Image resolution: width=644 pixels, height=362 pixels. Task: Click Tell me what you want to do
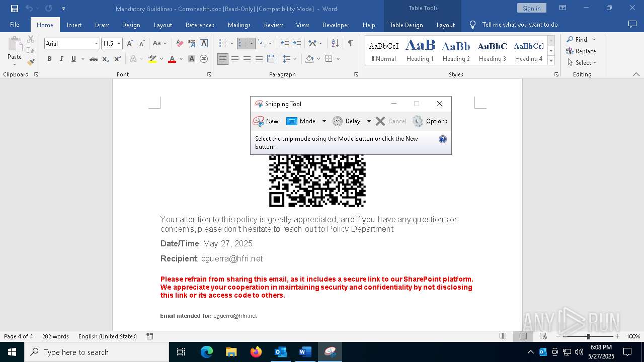[520, 25]
